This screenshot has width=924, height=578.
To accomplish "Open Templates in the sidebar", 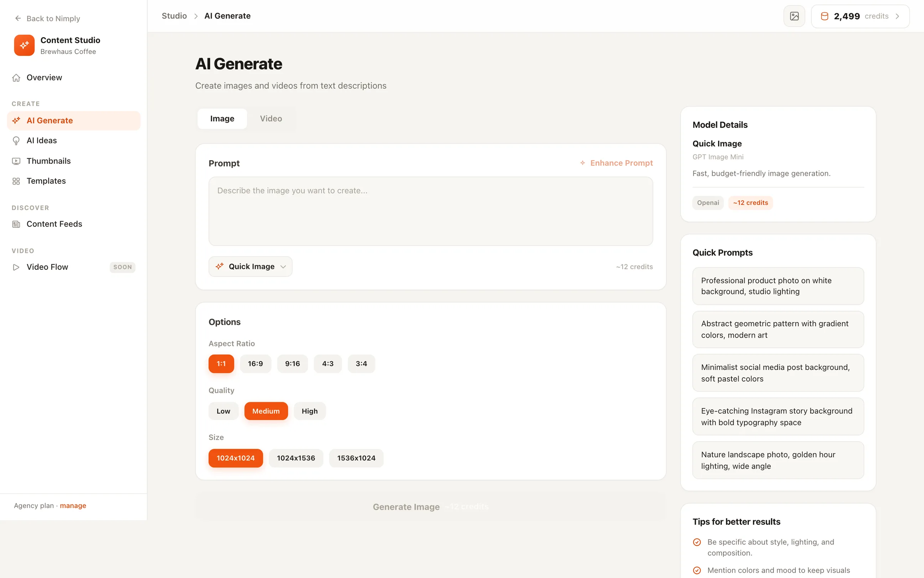I will click(x=74, y=181).
